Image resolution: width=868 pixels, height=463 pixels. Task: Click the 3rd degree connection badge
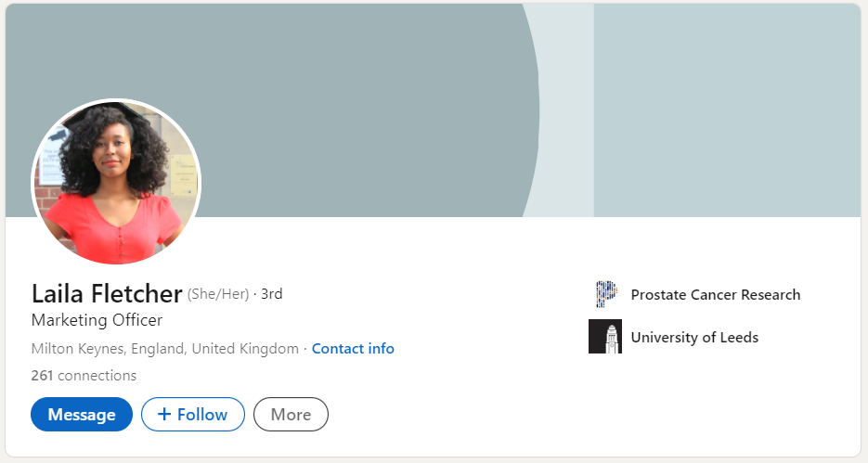[x=271, y=294]
